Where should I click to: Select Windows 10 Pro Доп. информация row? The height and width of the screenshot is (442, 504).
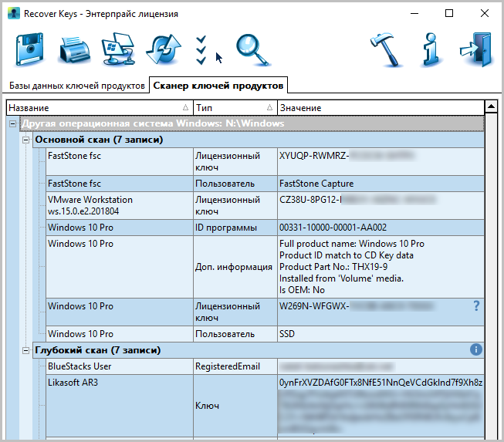(x=266, y=267)
